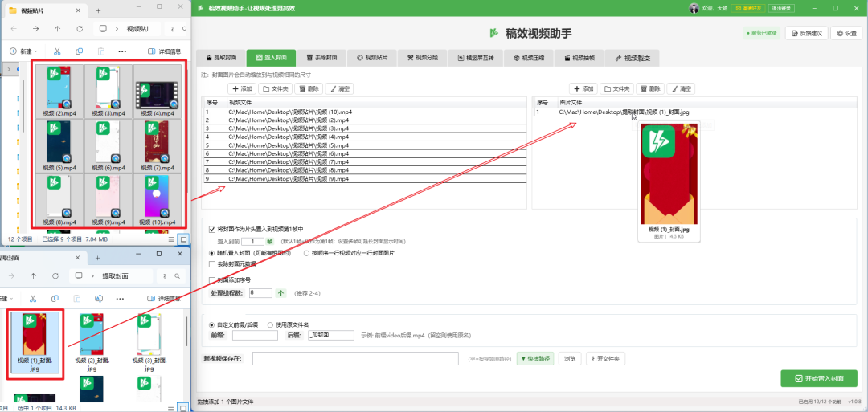Click the 设置 gear button
The height and width of the screenshot is (412, 868).
pyautogui.click(x=847, y=34)
